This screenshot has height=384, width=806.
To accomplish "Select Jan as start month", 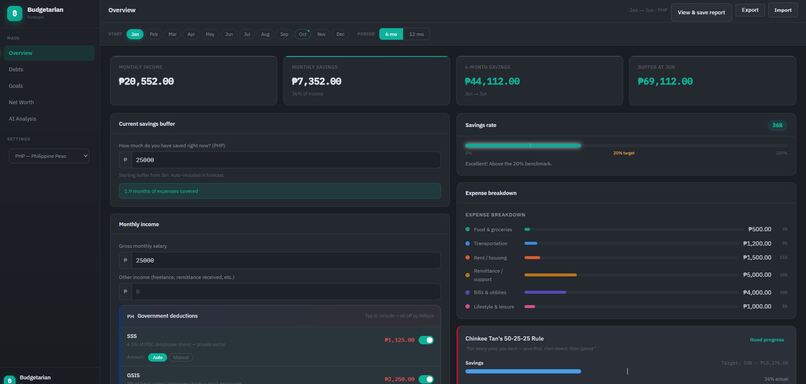I will tap(135, 34).
